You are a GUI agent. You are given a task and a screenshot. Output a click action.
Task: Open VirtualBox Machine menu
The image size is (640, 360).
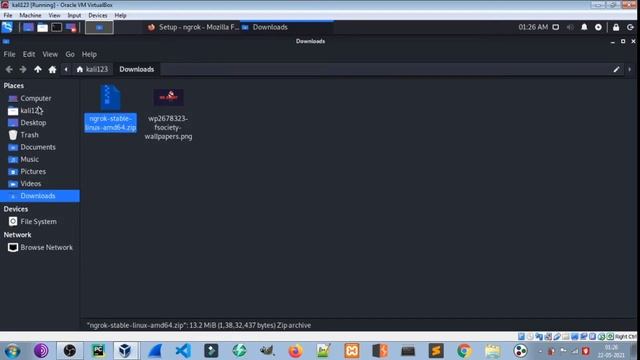click(x=30, y=16)
